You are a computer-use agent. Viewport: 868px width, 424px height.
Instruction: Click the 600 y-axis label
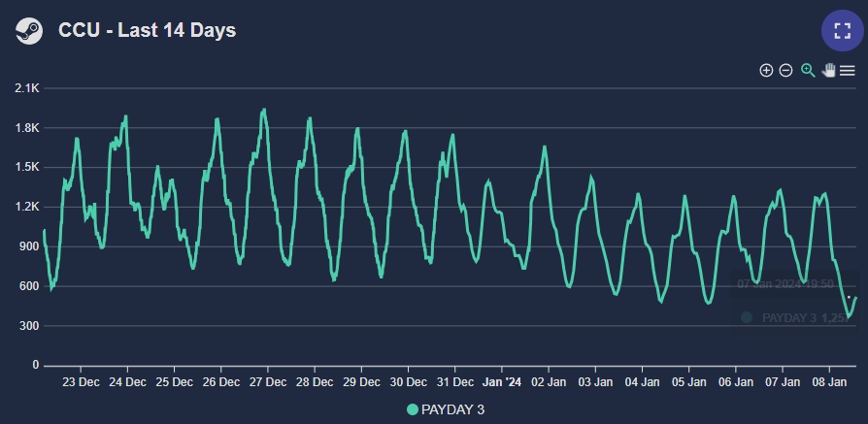click(x=30, y=286)
